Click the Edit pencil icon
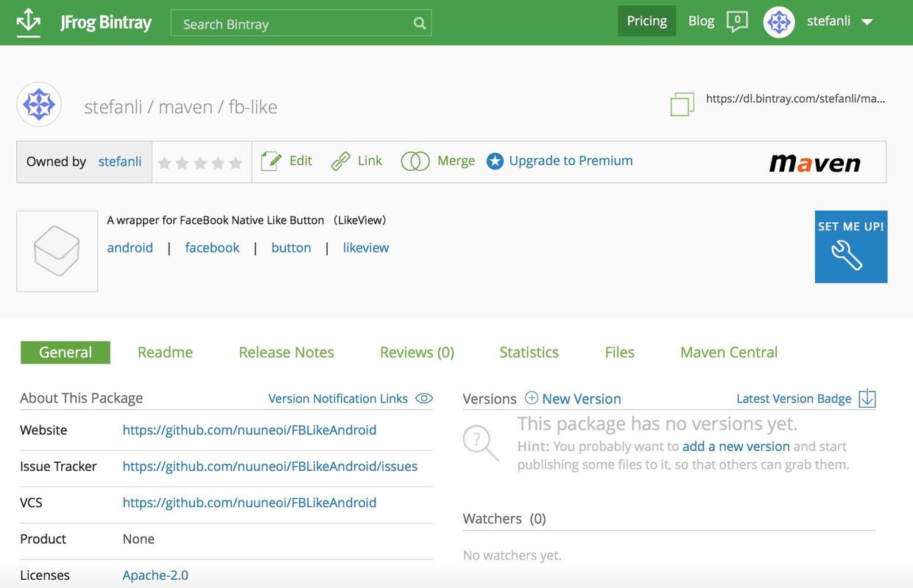 (x=271, y=161)
